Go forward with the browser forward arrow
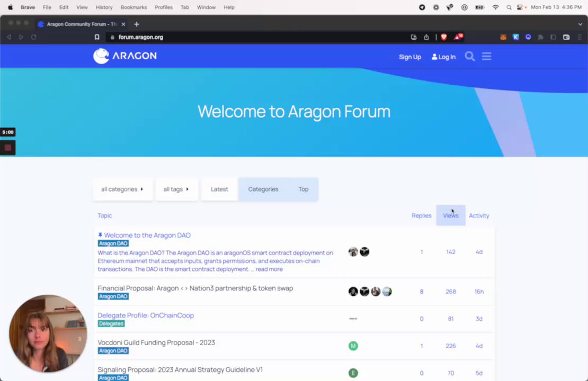Screen dimensions: 588x381 pyautogui.click(x=21, y=37)
